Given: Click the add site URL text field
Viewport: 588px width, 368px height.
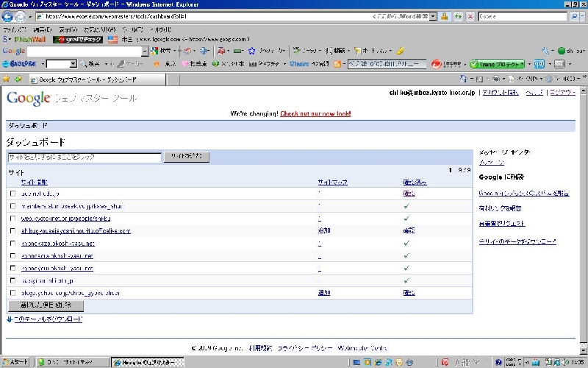Looking at the screenshot, I should coord(83,158).
